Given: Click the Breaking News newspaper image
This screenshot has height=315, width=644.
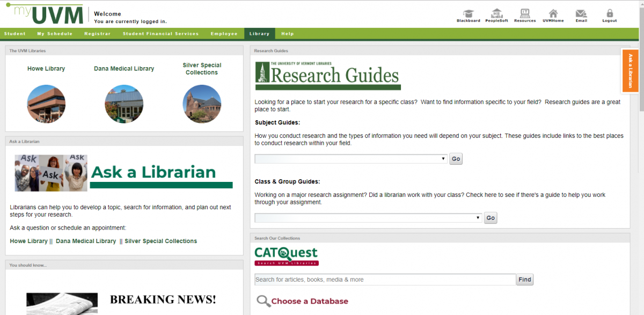Looking at the screenshot, I should [62, 304].
